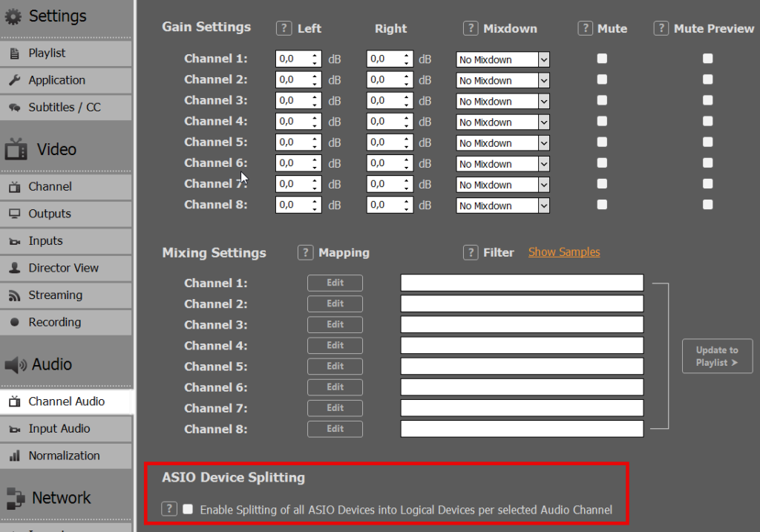Click the Mapping help question icon

click(305, 252)
